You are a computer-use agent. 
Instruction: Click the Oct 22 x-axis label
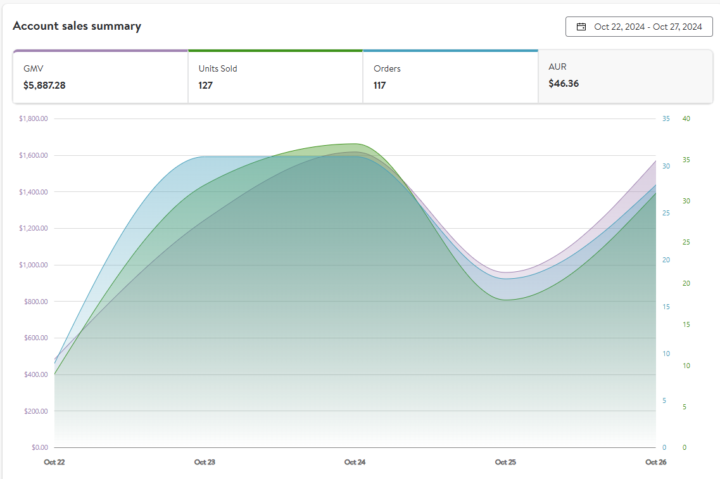55,462
